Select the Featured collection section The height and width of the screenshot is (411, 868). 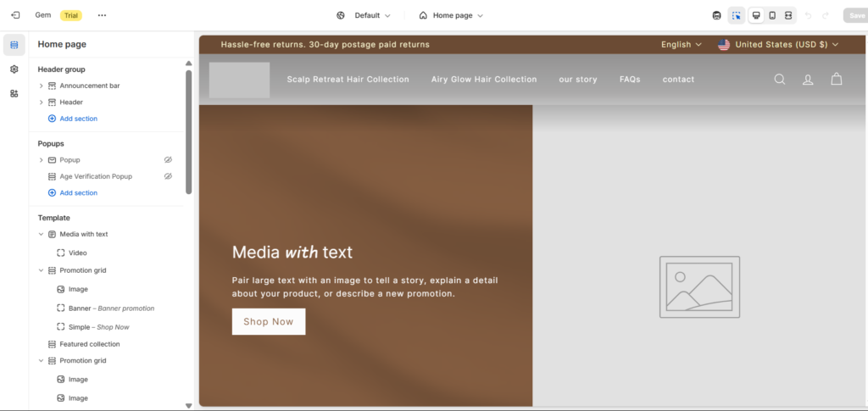pyautogui.click(x=89, y=344)
